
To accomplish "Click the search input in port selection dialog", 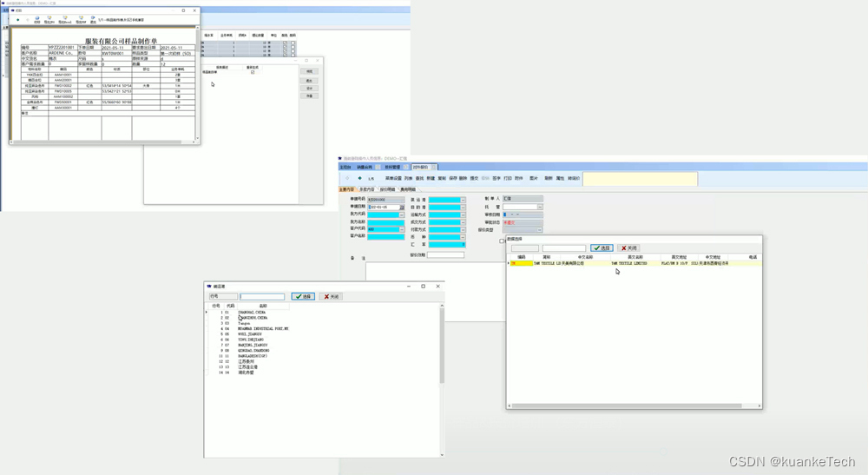I will [x=262, y=297].
